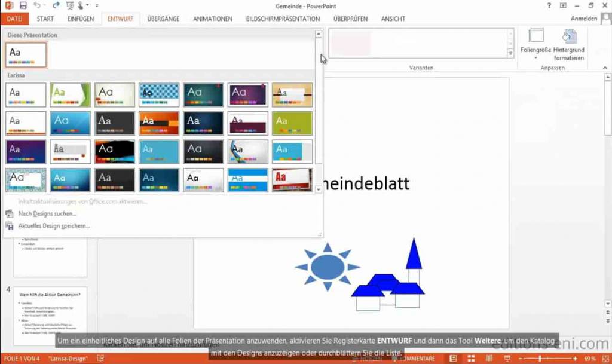Open the Help question mark icon
612x364 pixels.
tap(549, 5)
